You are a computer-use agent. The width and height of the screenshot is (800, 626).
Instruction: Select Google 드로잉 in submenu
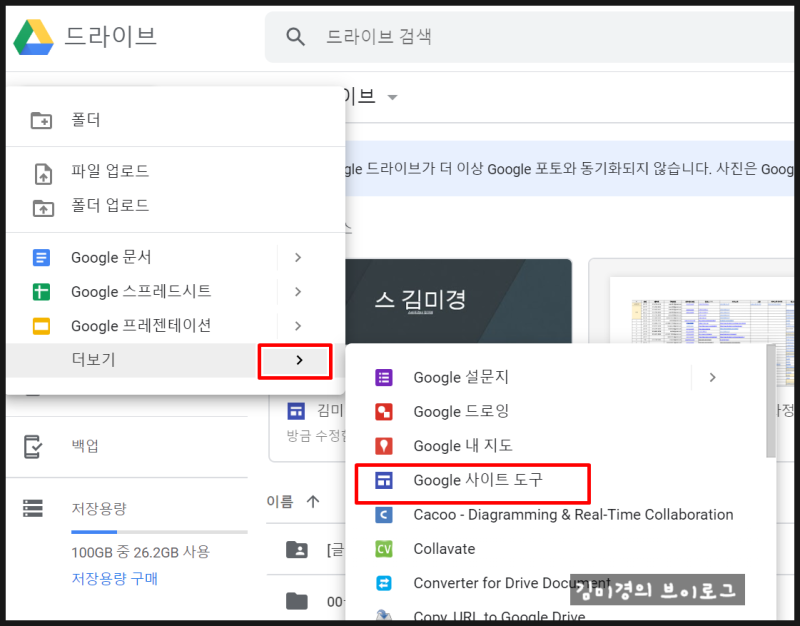pyautogui.click(x=556, y=412)
